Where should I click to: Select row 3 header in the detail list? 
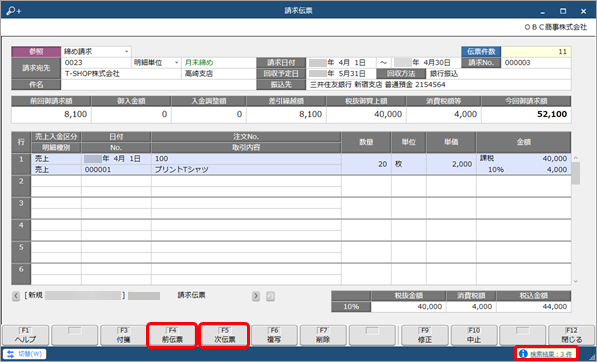point(21,208)
